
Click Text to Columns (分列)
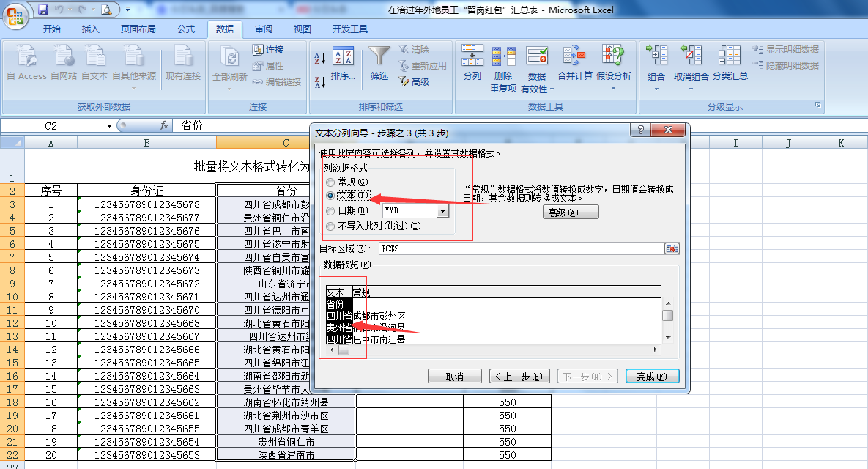tap(472, 62)
